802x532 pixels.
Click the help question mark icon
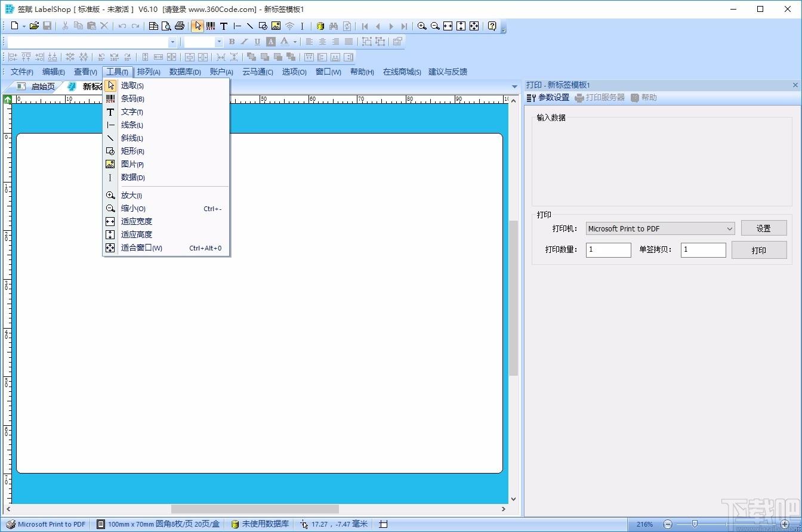492,26
